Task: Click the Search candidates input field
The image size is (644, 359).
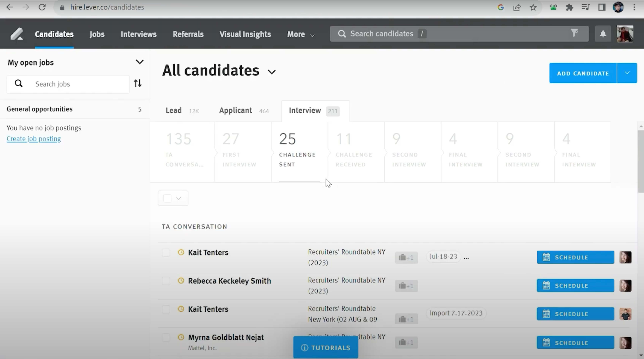Action: pyautogui.click(x=450, y=34)
